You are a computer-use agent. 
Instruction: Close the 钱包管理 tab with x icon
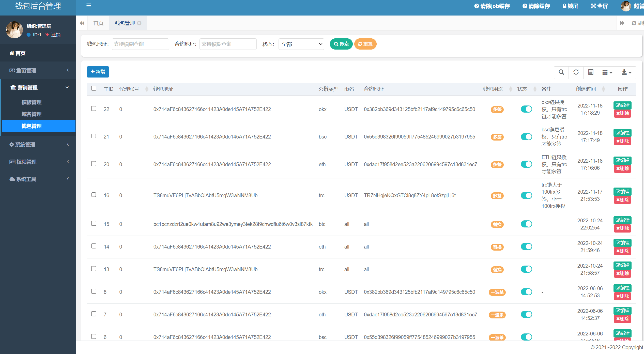pos(139,23)
